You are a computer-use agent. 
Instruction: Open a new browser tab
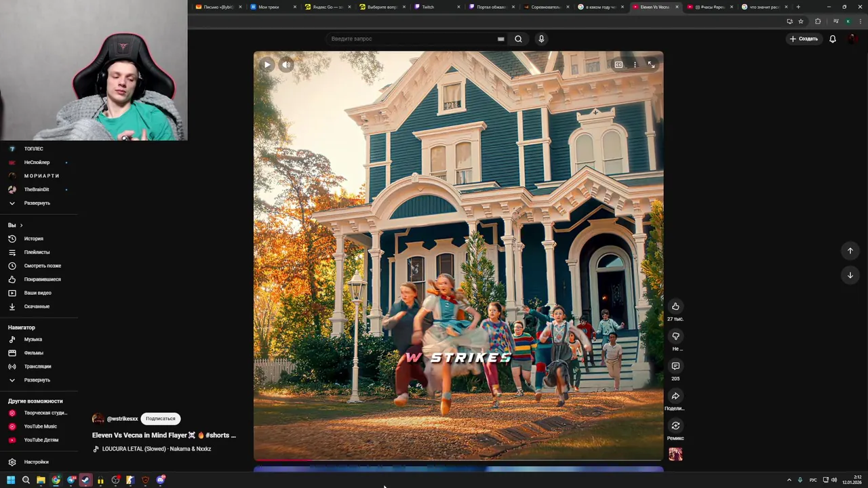click(798, 7)
